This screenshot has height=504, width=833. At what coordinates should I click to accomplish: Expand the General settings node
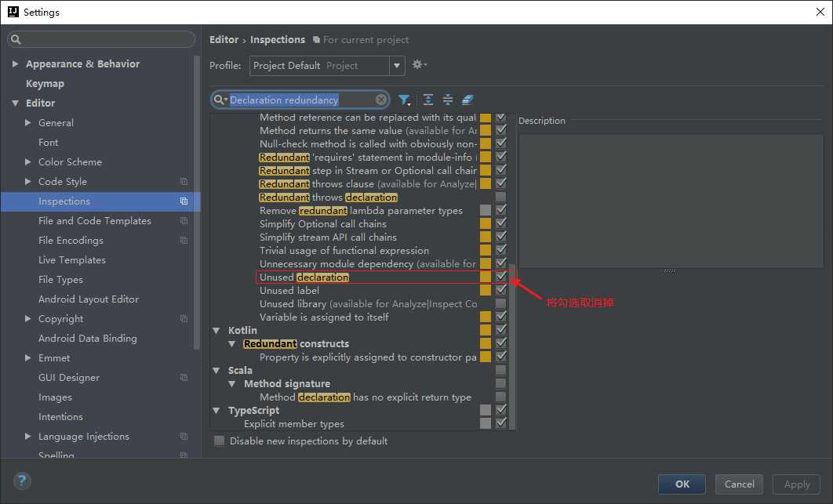(28, 123)
